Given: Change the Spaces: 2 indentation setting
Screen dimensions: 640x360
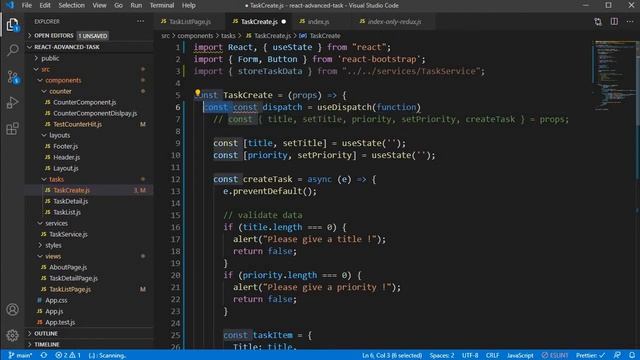Looking at the screenshot, I should coord(442,355).
